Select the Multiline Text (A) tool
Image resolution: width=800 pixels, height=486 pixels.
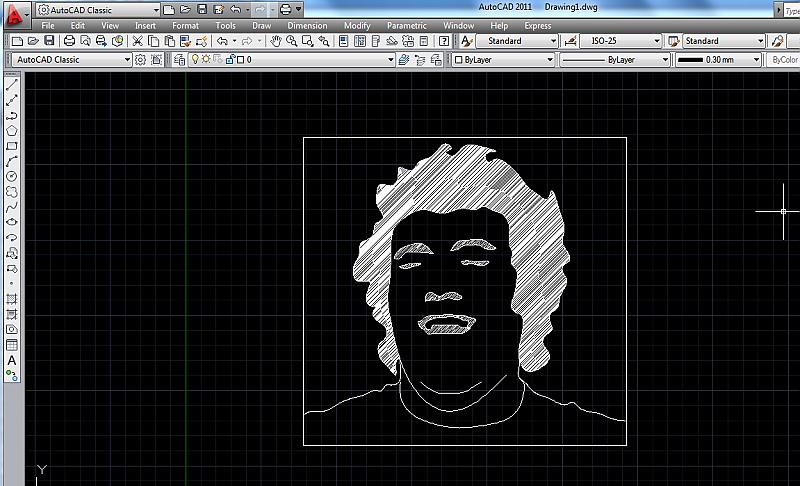tap(12, 360)
